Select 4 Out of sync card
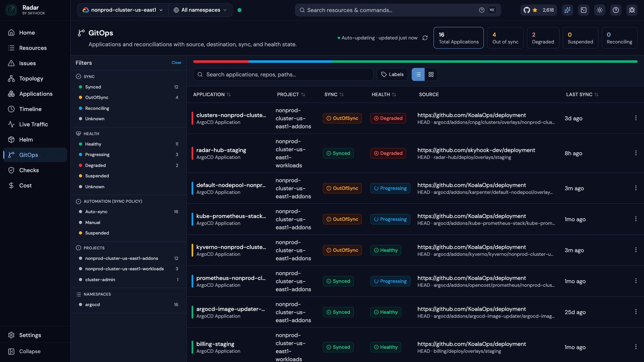This screenshot has height=362, width=644. point(505,38)
